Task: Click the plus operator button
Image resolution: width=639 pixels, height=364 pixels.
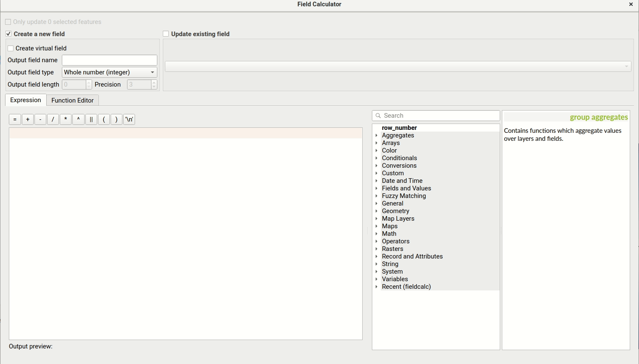Action: [x=28, y=119]
